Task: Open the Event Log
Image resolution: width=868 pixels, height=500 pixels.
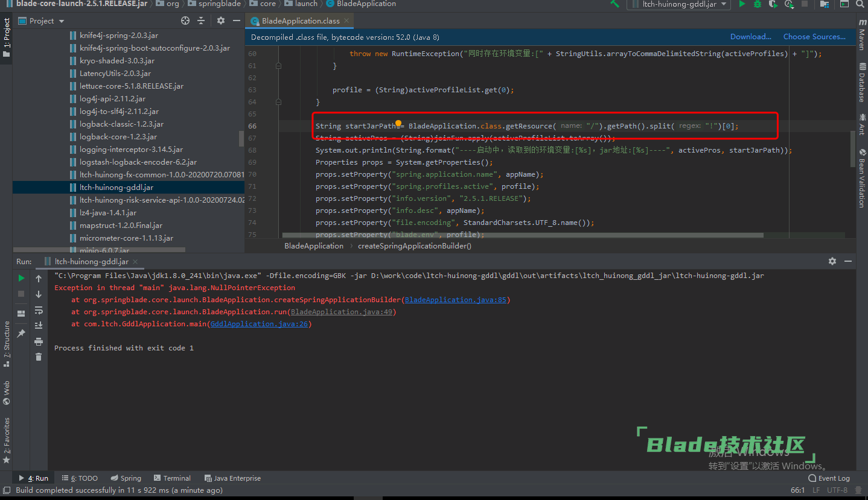Action: tap(829, 478)
